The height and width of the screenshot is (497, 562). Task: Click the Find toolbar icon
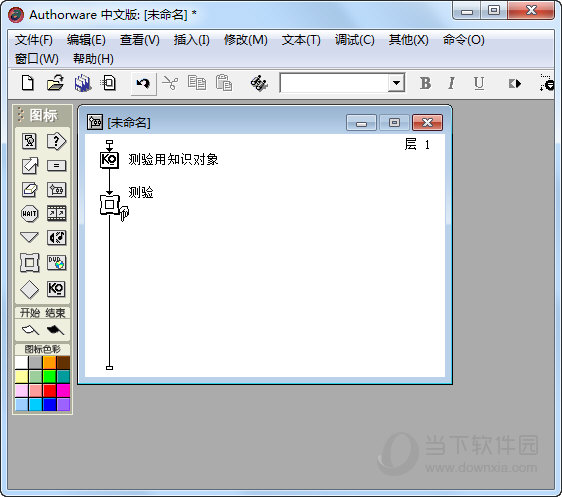pos(259,83)
